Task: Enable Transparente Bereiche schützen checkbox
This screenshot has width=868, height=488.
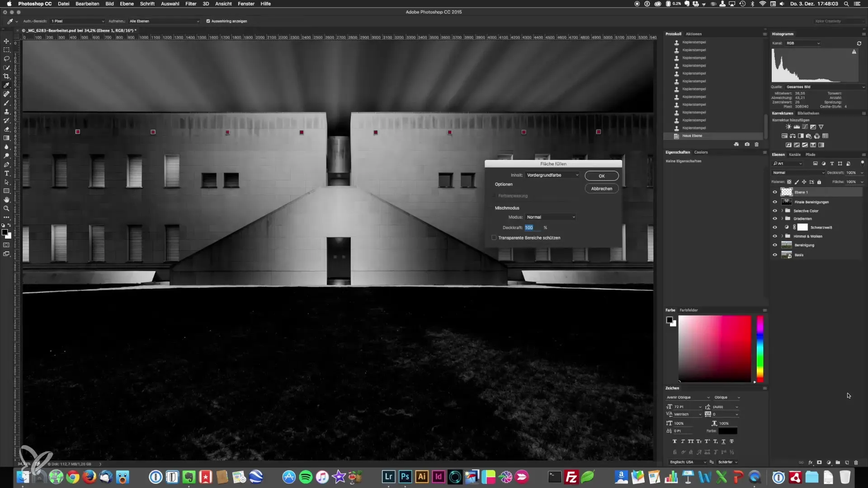Action: (494, 238)
